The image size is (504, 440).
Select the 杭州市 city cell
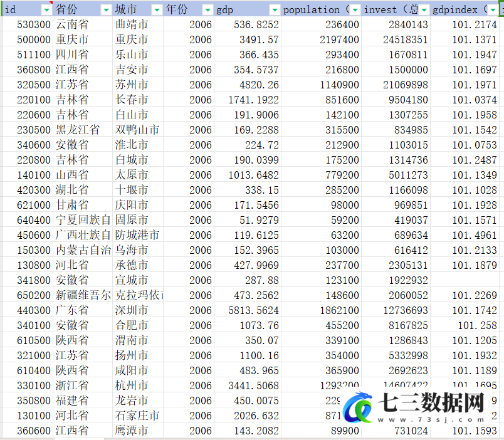point(138,385)
